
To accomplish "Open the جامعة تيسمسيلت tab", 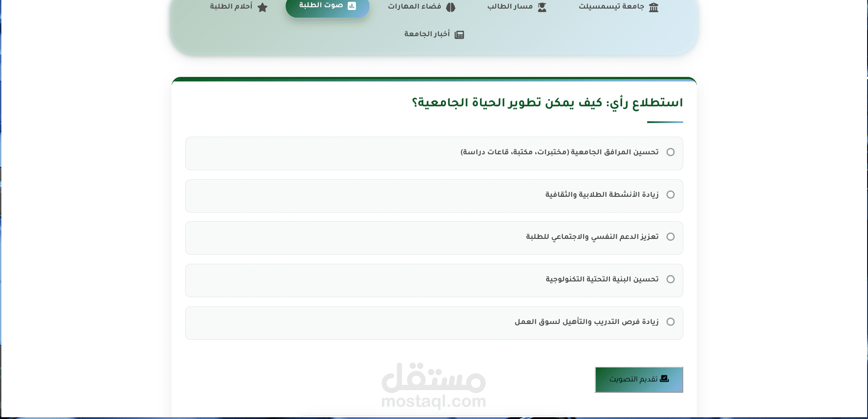I will tap(619, 7).
